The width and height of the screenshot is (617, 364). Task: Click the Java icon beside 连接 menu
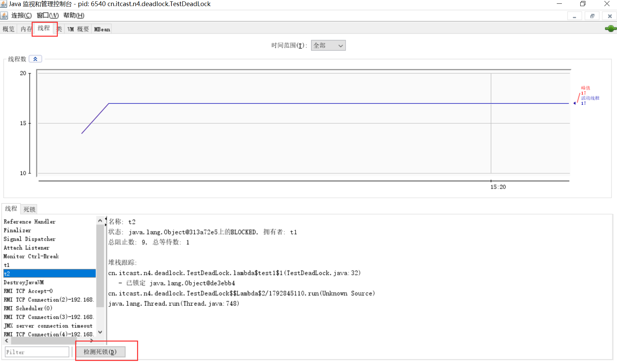tap(4, 16)
